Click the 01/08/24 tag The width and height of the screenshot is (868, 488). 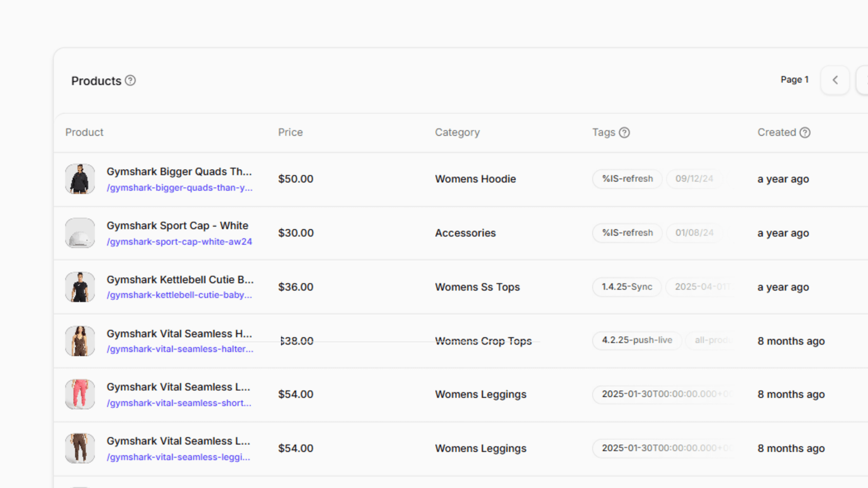click(x=694, y=233)
